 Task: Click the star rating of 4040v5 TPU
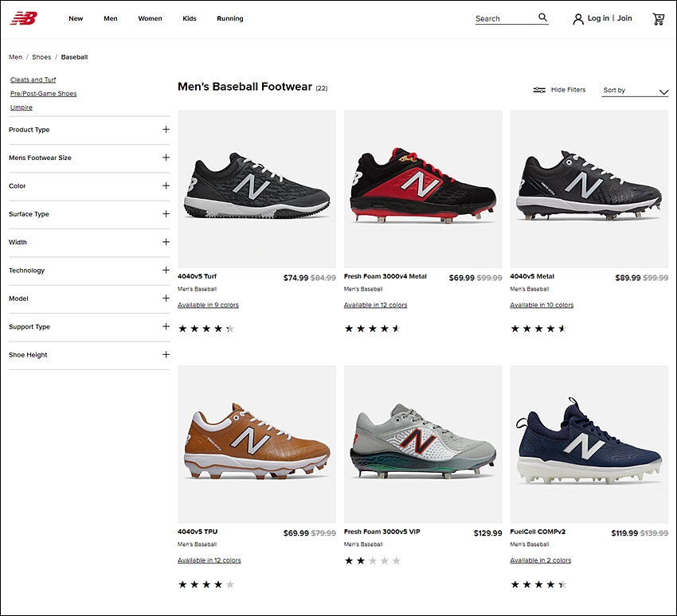pyautogui.click(x=206, y=584)
